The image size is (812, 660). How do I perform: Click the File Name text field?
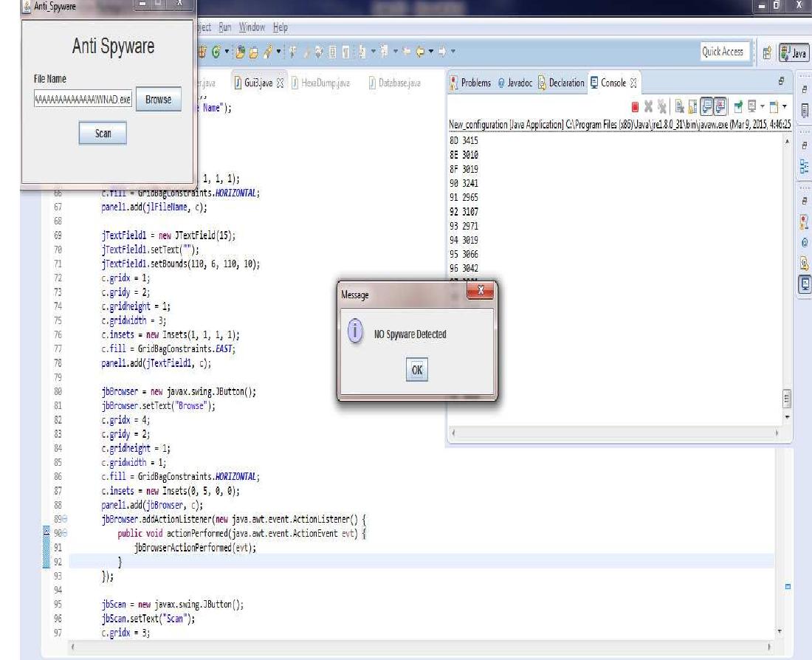[x=83, y=100]
